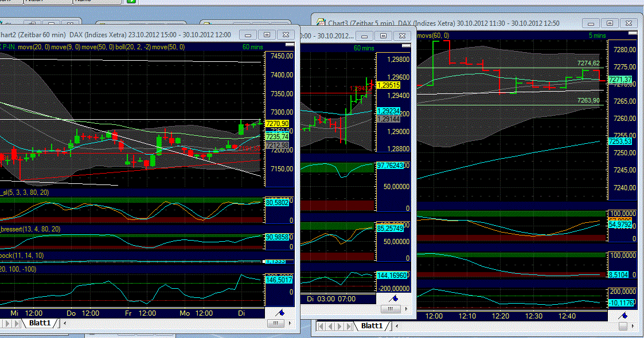Click the tab-scroll left arrow next to Blatt1
The height and width of the screenshot is (338, 644).
[x=65, y=323]
